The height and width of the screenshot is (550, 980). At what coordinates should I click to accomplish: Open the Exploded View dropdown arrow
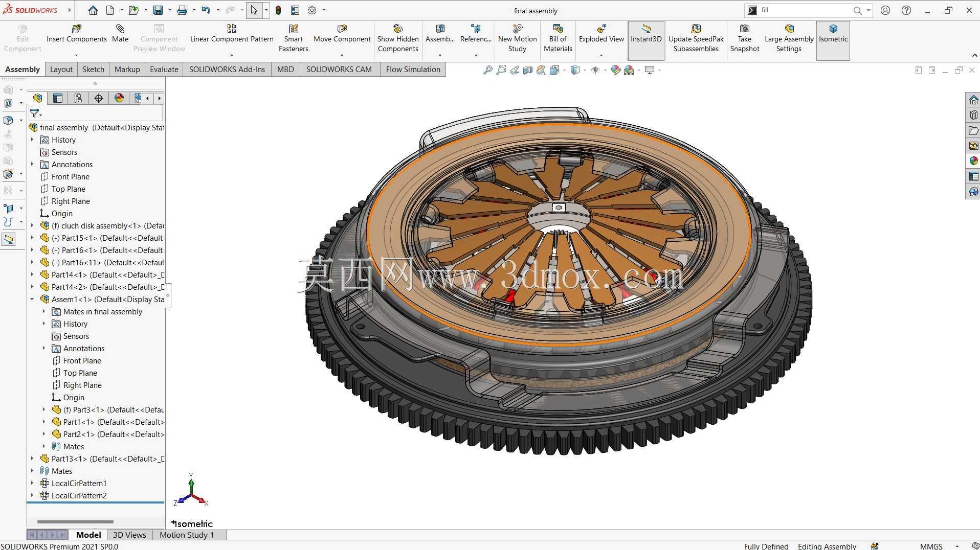(x=601, y=55)
